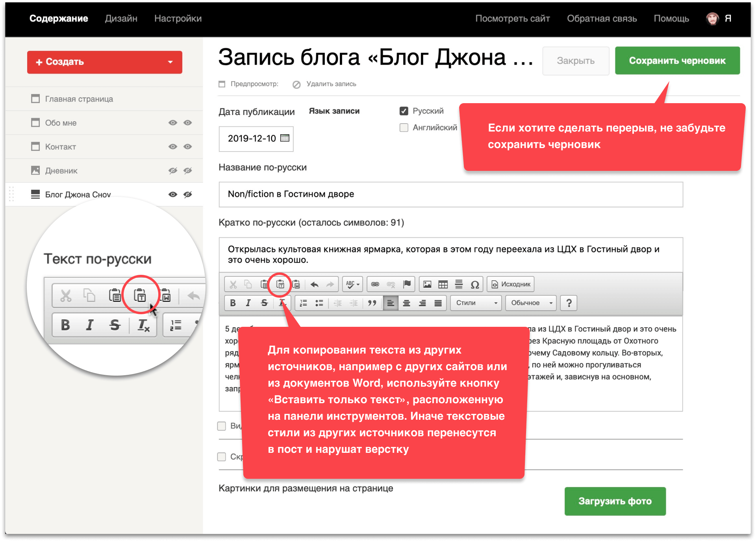
Task: Insert image using the picture icon
Action: pyautogui.click(x=427, y=284)
